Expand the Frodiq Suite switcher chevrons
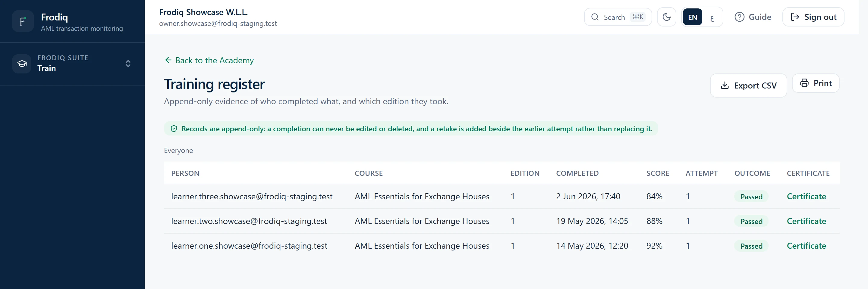This screenshot has width=868, height=289. [x=128, y=64]
